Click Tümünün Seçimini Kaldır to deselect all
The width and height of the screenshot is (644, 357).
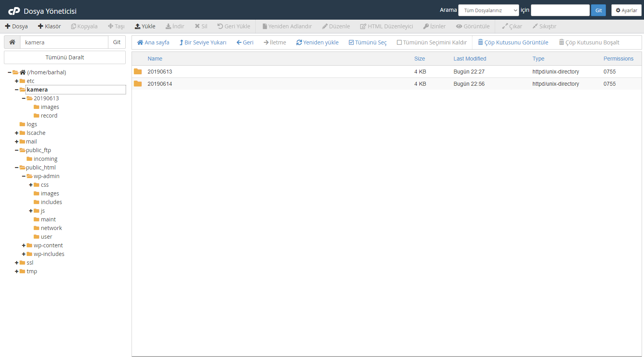click(432, 42)
